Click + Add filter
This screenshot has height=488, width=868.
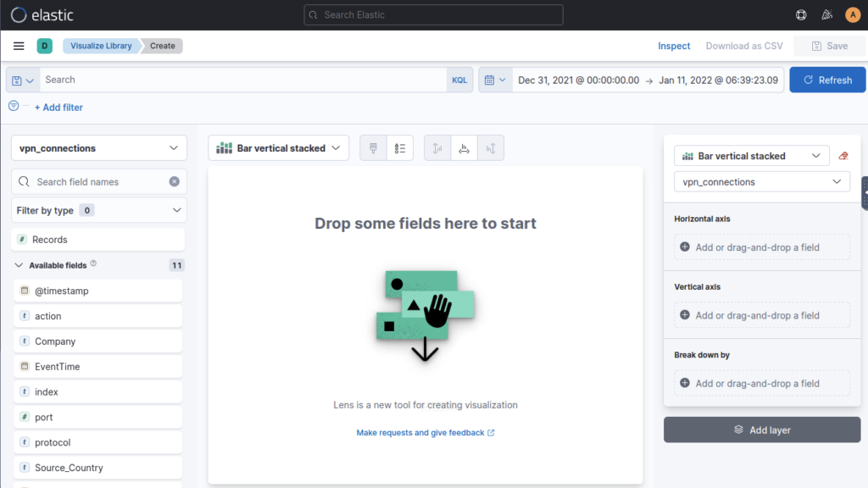click(x=58, y=108)
